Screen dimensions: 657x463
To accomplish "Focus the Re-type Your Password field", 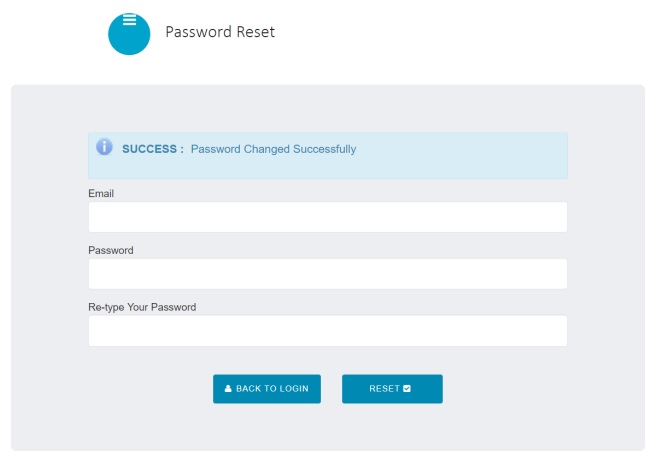I will pyautogui.click(x=328, y=331).
